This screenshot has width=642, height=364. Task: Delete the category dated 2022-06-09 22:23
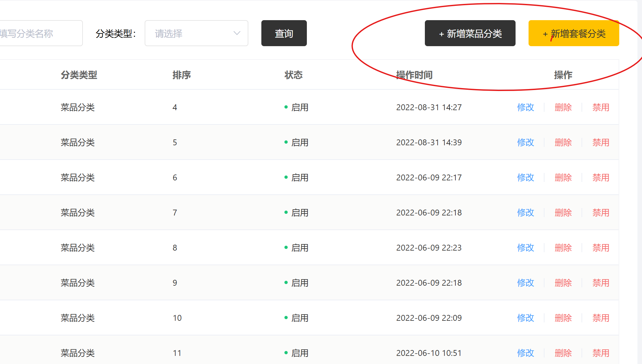pyautogui.click(x=563, y=248)
